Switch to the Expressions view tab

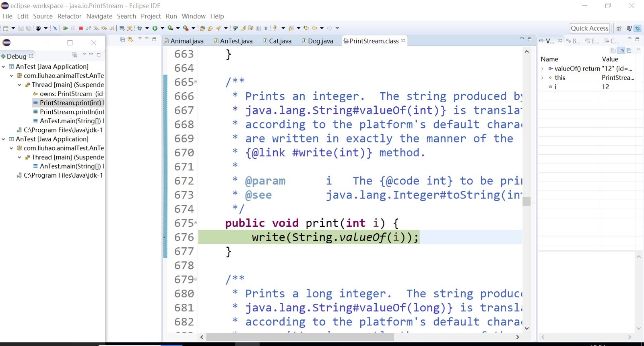592,41
